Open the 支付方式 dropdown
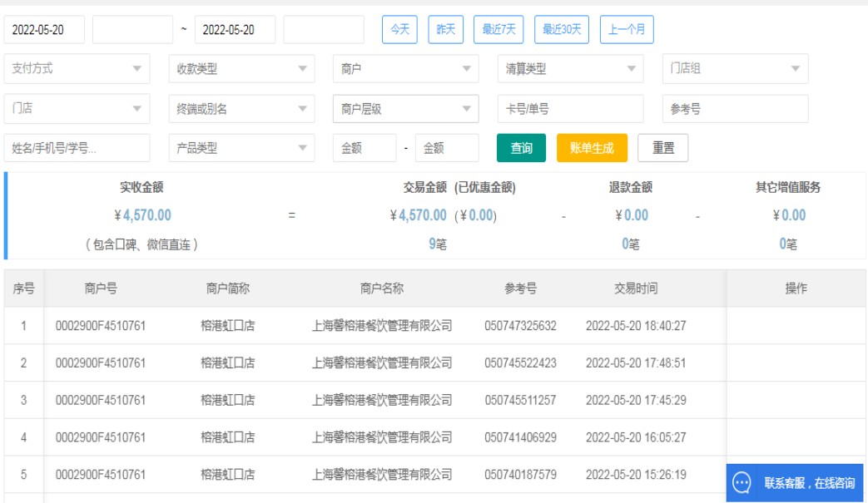The image size is (868, 503). (77, 69)
